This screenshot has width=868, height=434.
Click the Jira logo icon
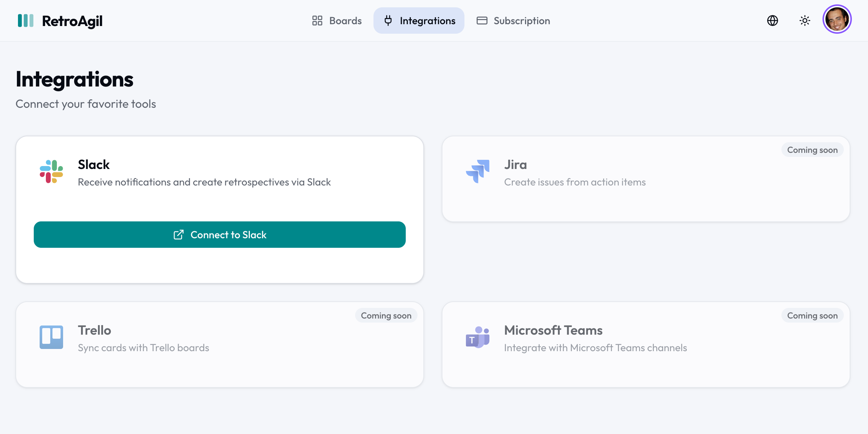(x=478, y=171)
